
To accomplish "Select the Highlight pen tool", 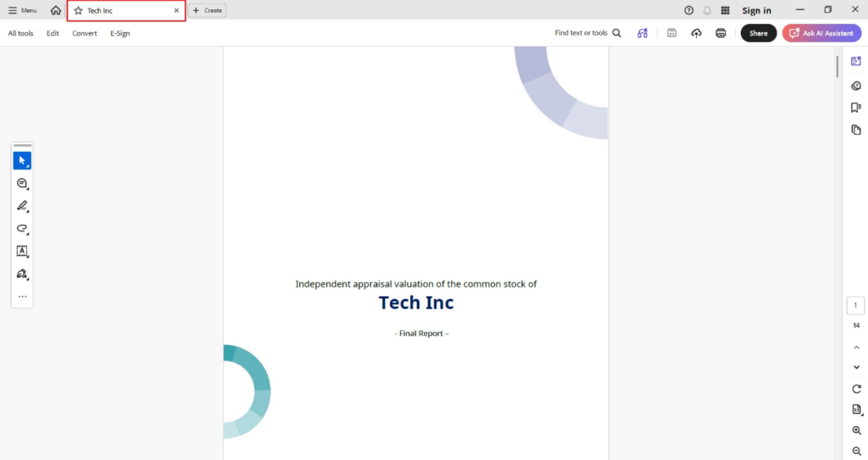I will (x=22, y=206).
